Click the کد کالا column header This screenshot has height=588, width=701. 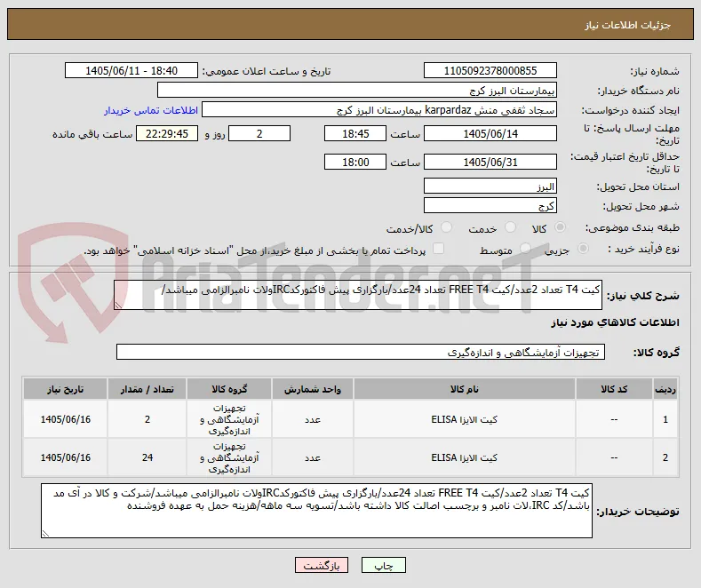click(x=614, y=389)
